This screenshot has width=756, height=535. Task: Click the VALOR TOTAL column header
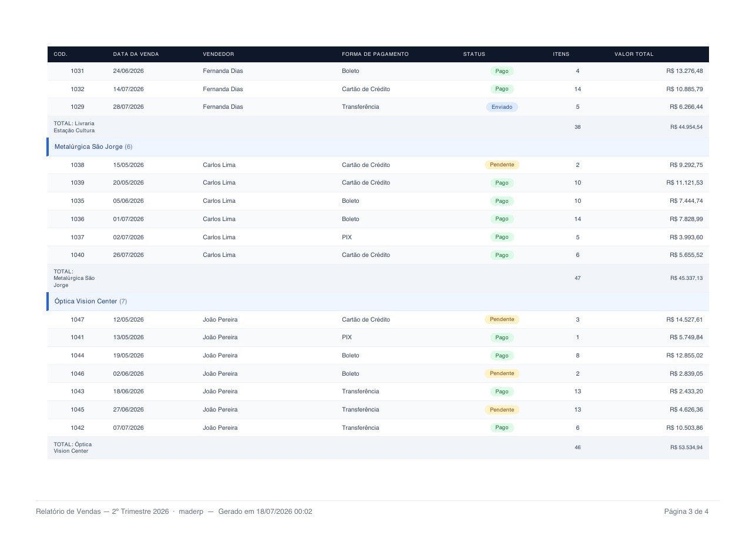click(634, 54)
